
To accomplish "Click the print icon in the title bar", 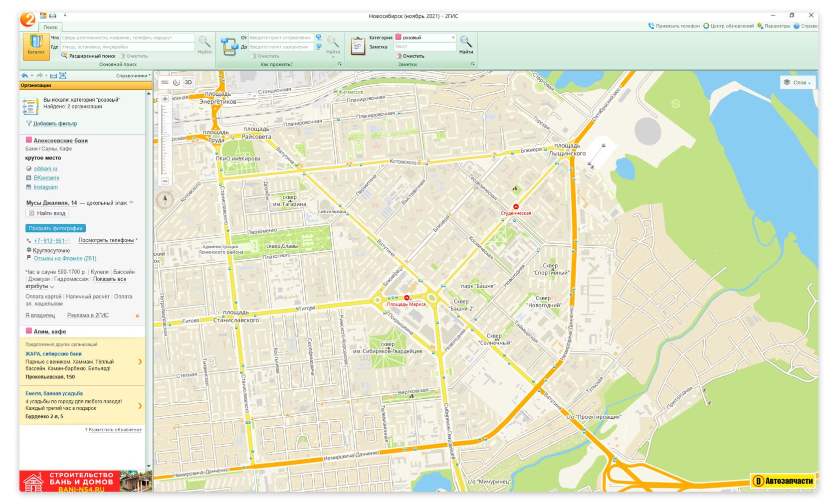I will click(53, 15).
